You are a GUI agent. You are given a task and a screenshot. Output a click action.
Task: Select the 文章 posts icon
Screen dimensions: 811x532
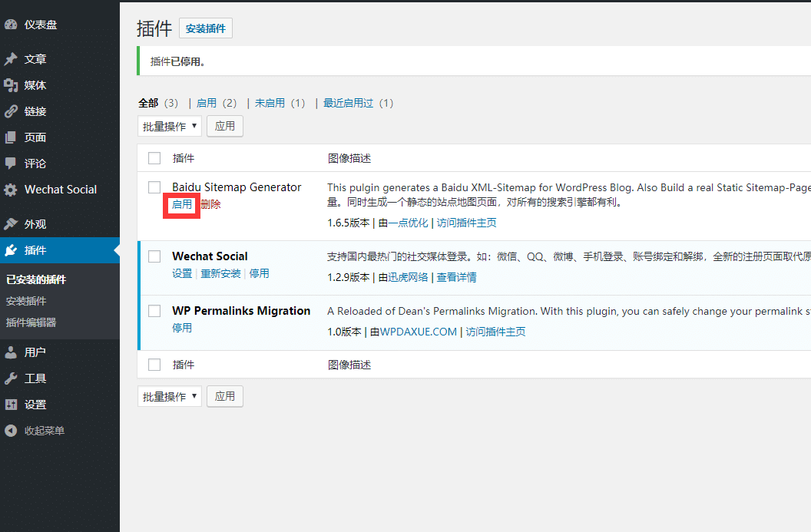click(x=12, y=58)
